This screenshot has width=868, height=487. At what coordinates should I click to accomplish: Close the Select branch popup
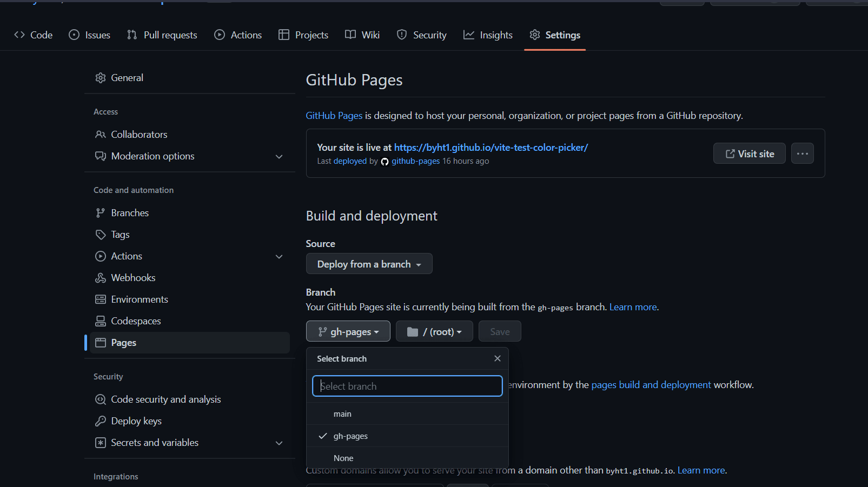498,358
